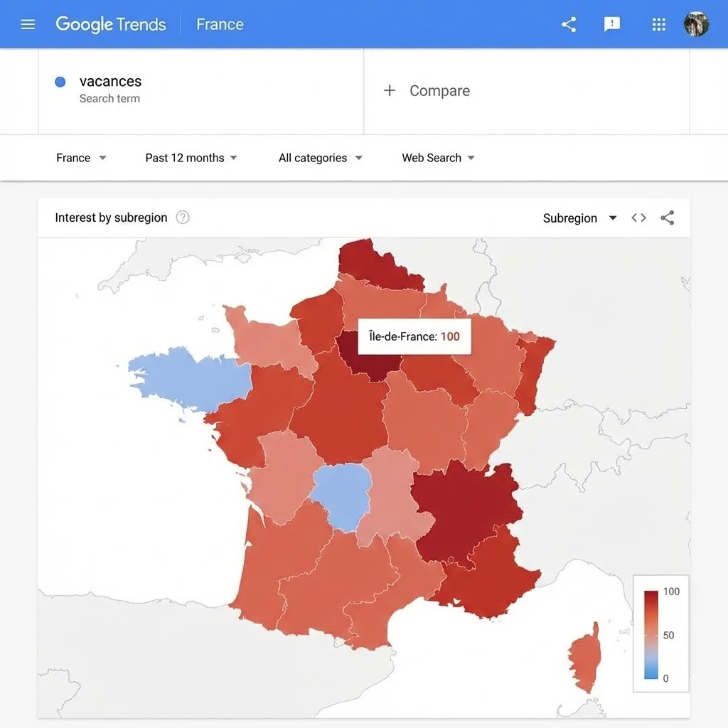
Task: Open the Past 12 months time dropdown
Action: point(191,158)
